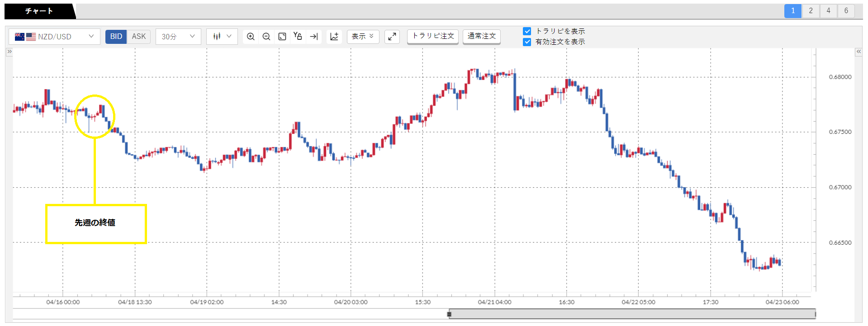
Task: Switch to 1-chart layout
Action: pyautogui.click(x=793, y=11)
